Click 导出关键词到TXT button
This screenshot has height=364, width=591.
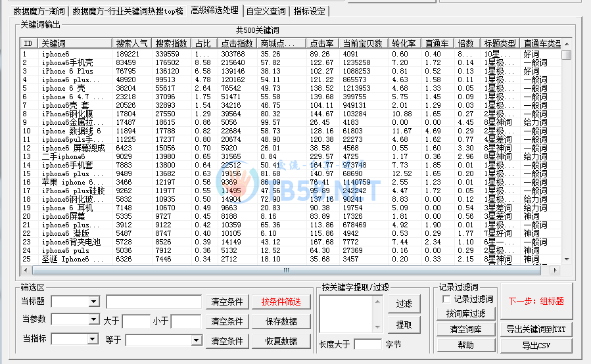tap(536, 329)
